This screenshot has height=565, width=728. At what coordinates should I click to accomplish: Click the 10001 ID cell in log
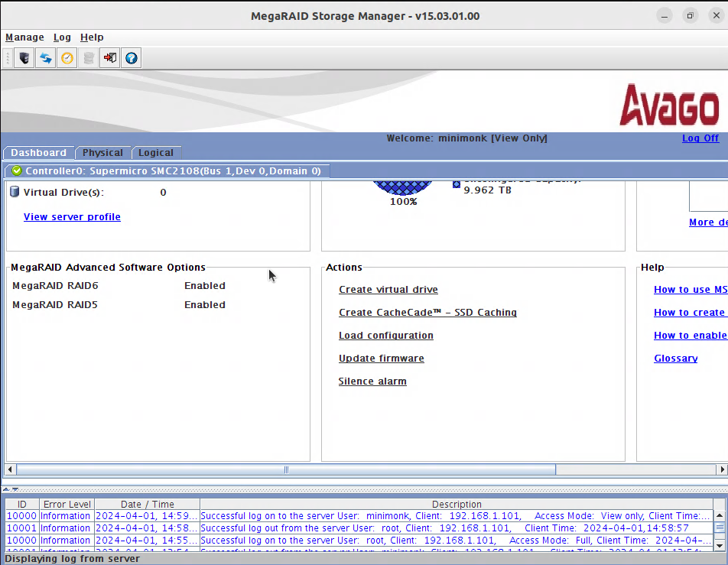click(22, 528)
